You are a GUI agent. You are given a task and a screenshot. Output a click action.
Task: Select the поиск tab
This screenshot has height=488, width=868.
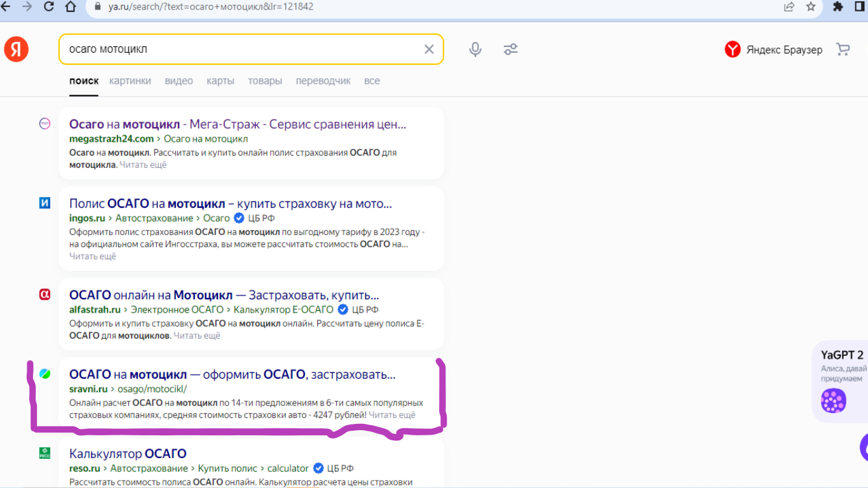84,81
